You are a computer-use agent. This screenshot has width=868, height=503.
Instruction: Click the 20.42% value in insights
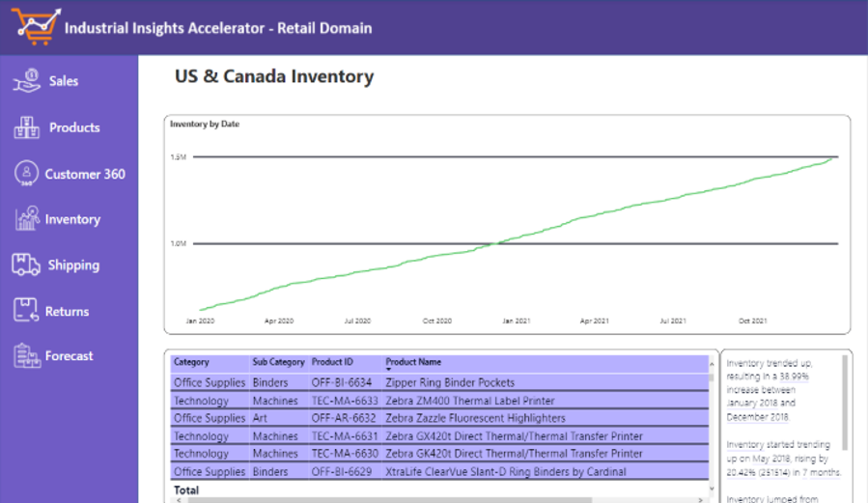pyautogui.click(x=742, y=472)
